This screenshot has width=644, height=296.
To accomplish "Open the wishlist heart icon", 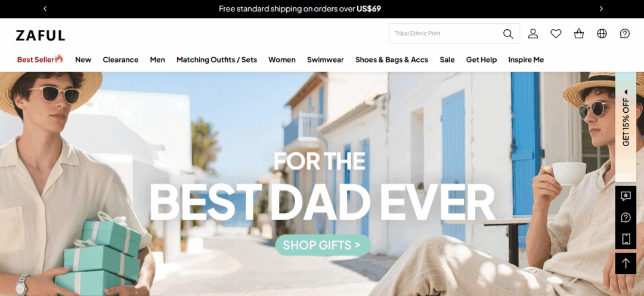I will pyautogui.click(x=556, y=33).
